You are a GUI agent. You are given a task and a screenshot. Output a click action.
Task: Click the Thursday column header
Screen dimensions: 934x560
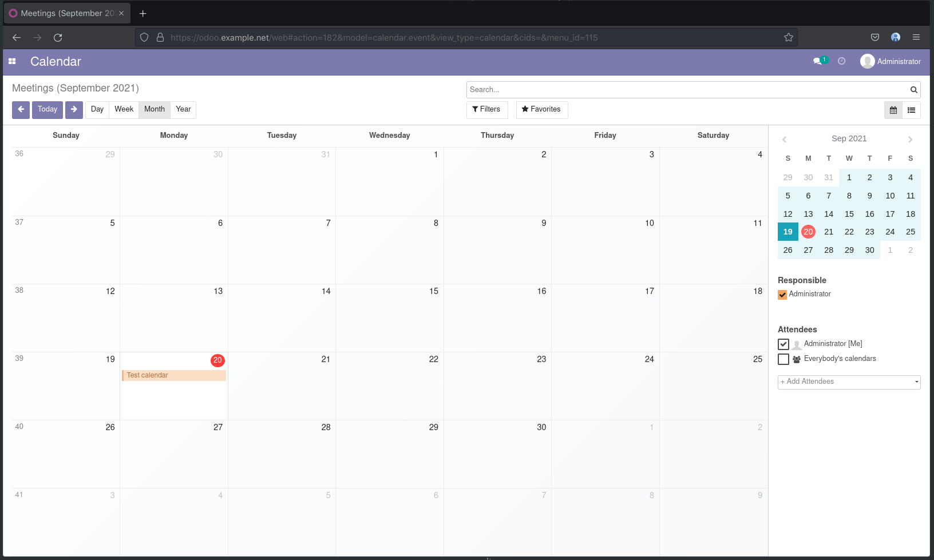pos(497,136)
